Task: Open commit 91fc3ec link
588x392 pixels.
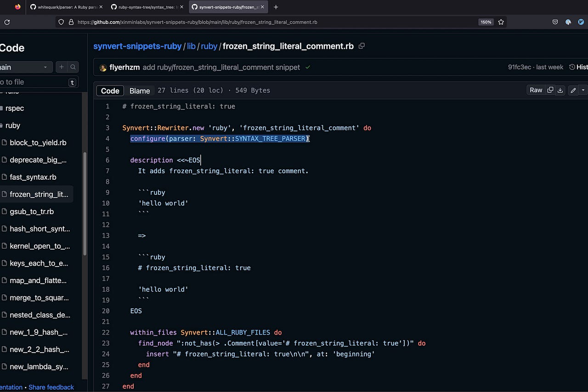Action: (520, 67)
